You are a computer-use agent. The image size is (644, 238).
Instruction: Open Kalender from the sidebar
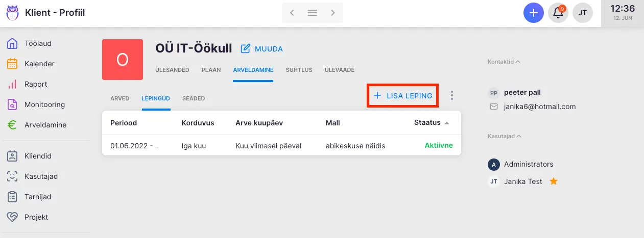pos(13,64)
